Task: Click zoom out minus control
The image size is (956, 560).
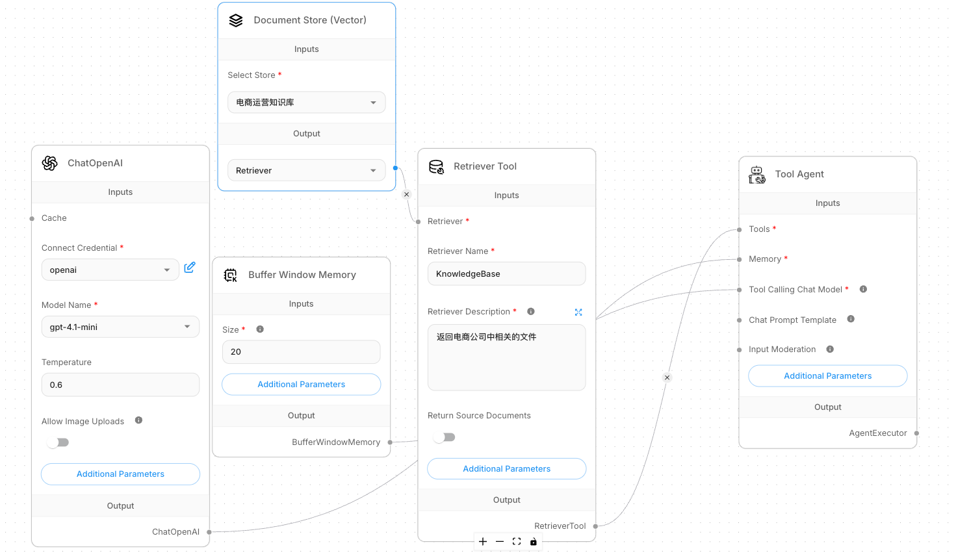Action: (x=500, y=541)
